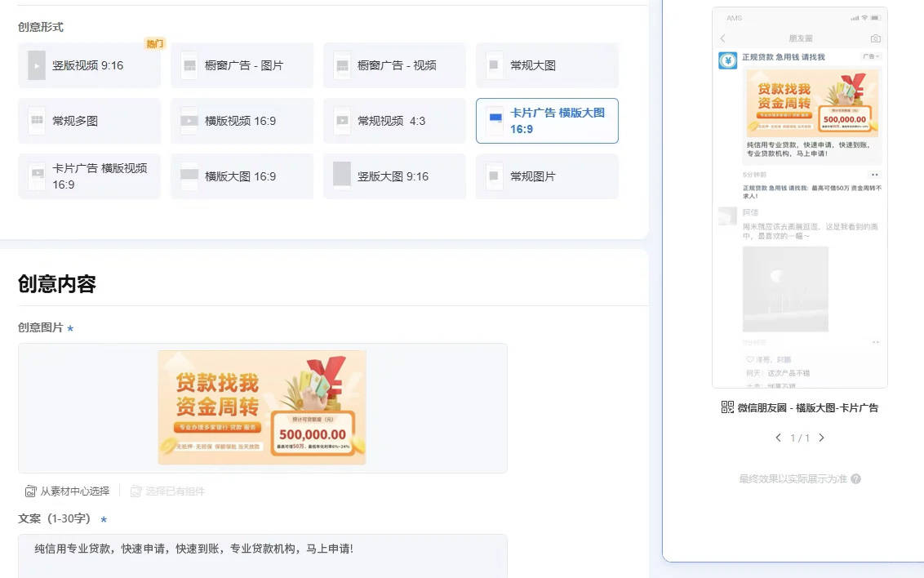Click the QR code preview icon

pyautogui.click(x=727, y=407)
